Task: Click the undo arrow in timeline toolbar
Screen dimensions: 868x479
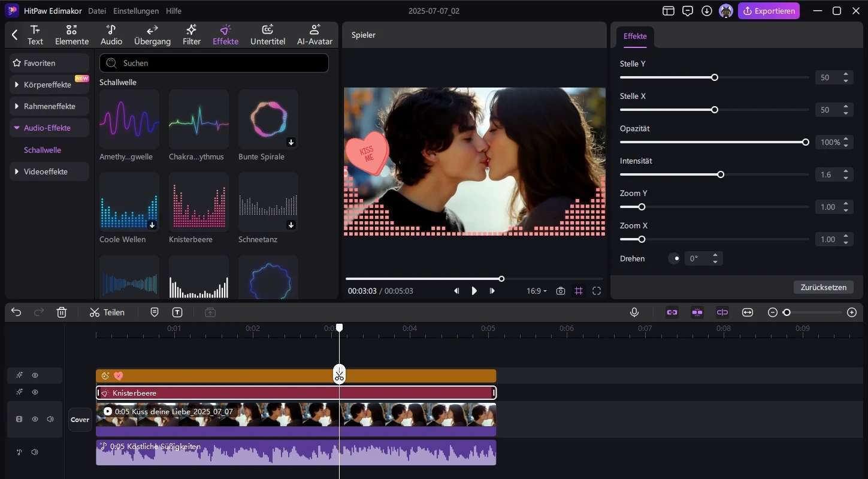Action: point(16,312)
